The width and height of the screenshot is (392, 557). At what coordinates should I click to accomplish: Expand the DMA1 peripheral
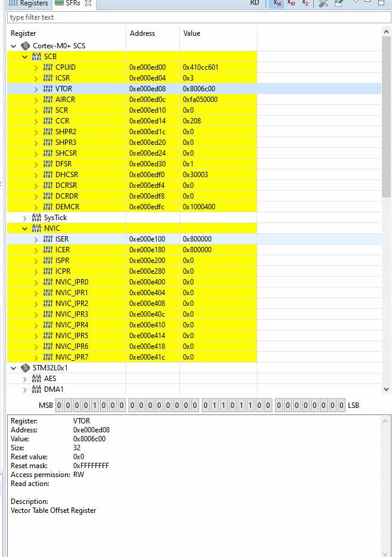point(24,389)
